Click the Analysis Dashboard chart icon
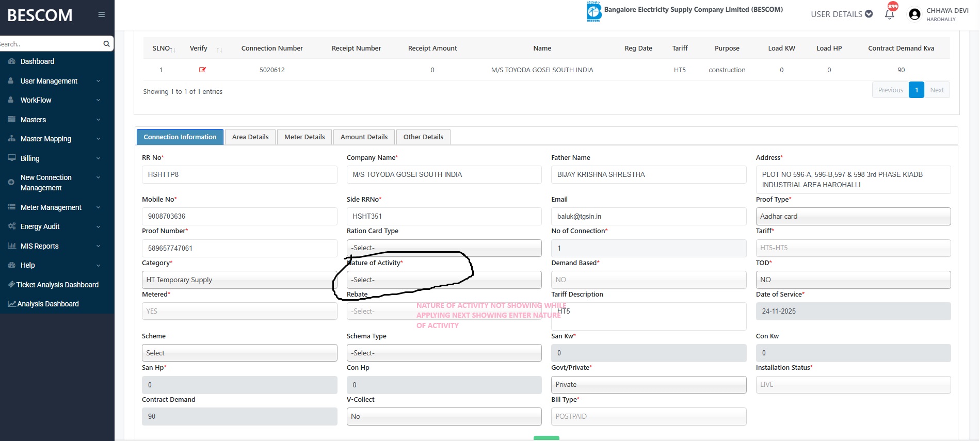The height and width of the screenshot is (441, 980). (x=11, y=304)
